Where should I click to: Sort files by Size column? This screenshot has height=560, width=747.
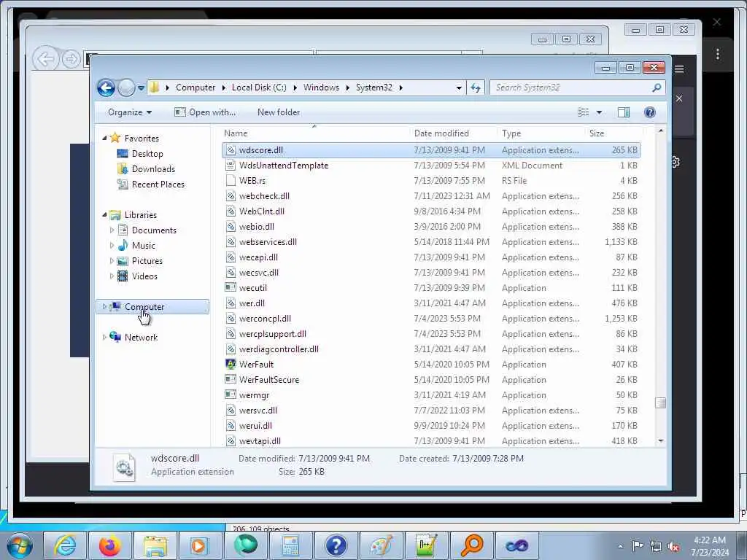coord(597,134)
